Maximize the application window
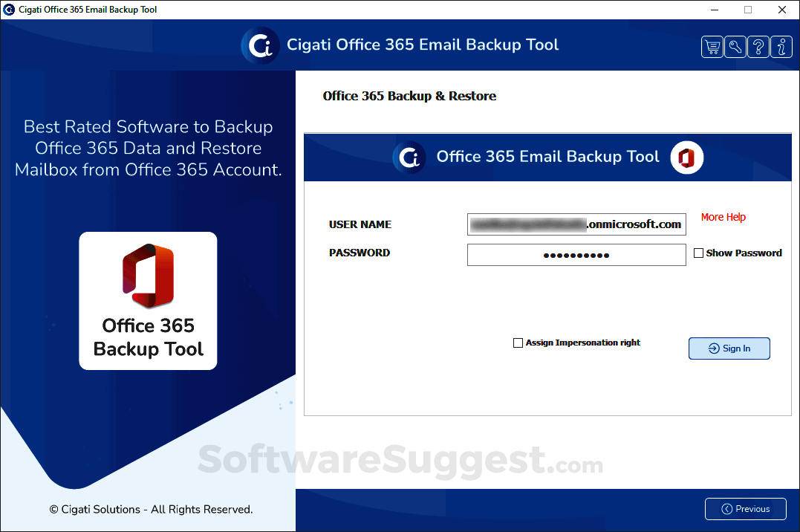The width and height of the screenshot is (800, 532). (747, 10)
